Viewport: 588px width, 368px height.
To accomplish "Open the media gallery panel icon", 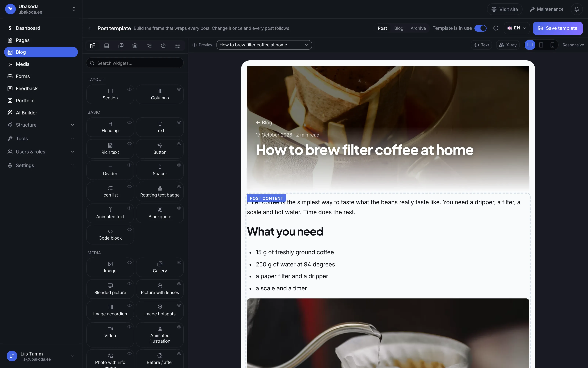I will [121, 45].
